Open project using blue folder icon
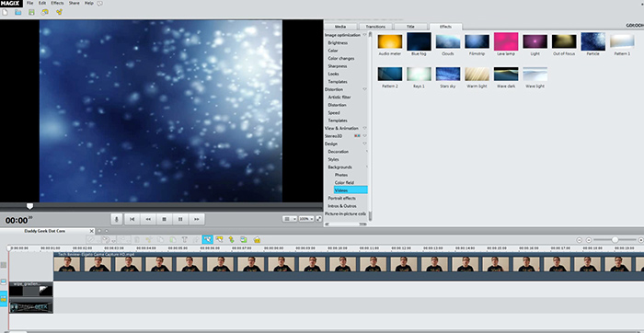This screenshot has height=333, width=644. (x=17, y=12)
